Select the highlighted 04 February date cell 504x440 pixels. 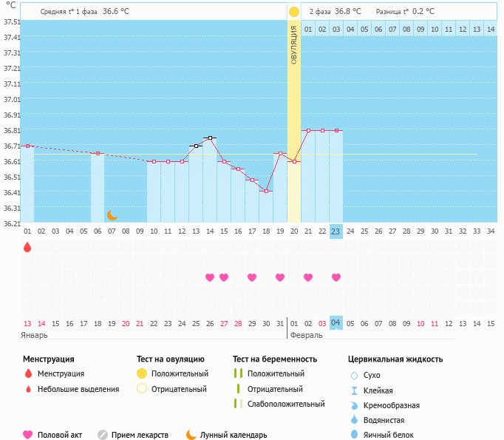coord(336,323)
